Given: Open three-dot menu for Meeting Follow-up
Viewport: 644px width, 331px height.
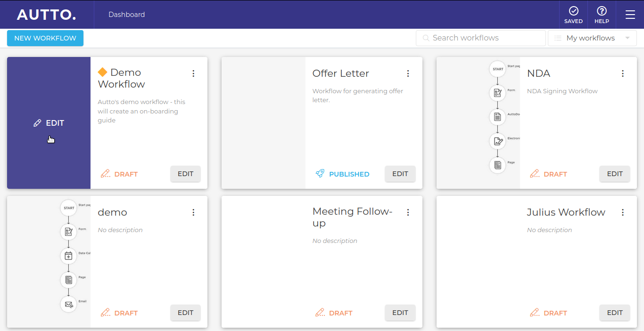Looking at the screenshot, I should 408,212.
